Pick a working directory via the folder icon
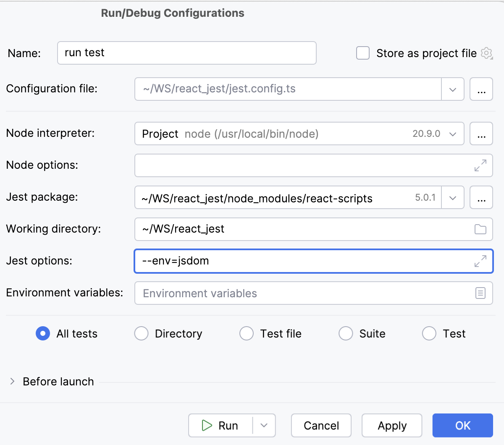The image size is (504, 445). click(x=480, y=229)
